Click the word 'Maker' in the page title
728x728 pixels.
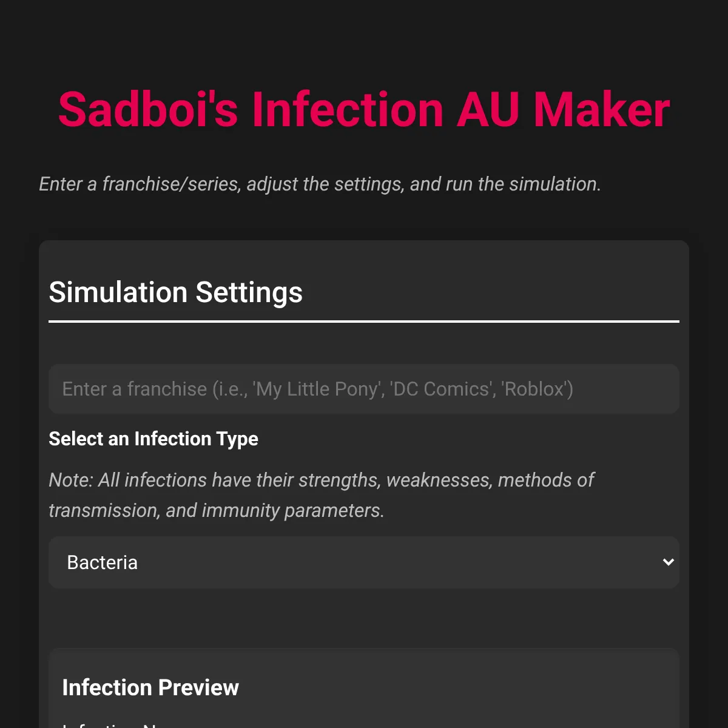[x=601, y=110]
